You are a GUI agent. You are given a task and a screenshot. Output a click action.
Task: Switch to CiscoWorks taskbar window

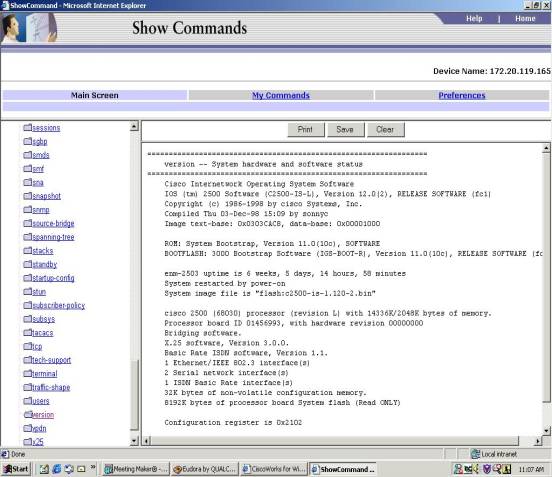click(x=274, y=469)
